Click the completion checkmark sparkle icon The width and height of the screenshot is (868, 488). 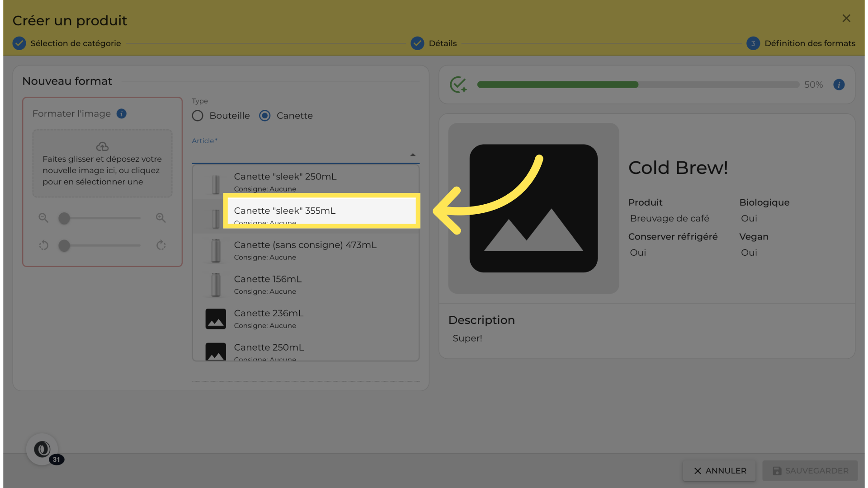click(x=458, y=84)
